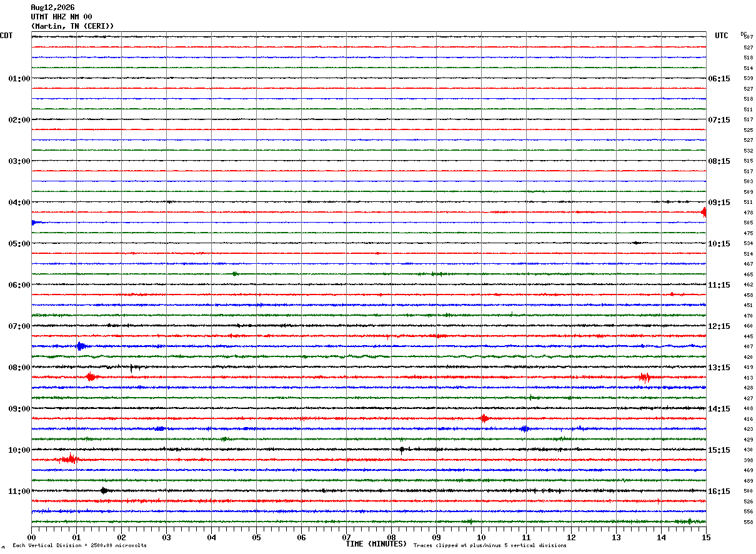Click the red seismic burst near 09:15 UTC
Screen dimensions: 756x554
click(x=704, y=212)
